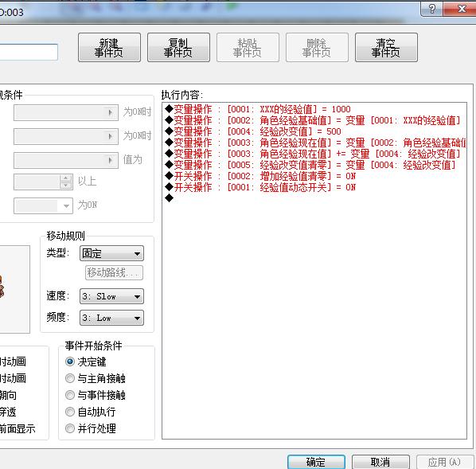476x469 pixels.
Task: Open the 速度 3: Slow dropdown
Action: (111, 296)
